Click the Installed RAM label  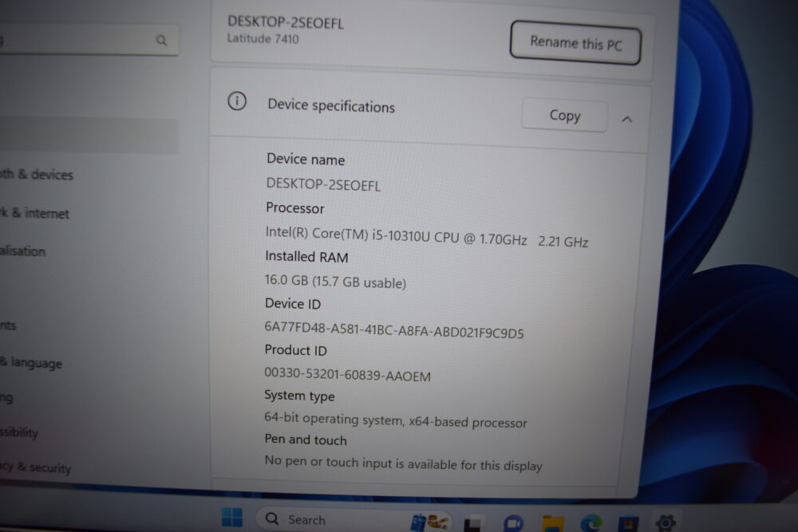(x=306, y=256)
